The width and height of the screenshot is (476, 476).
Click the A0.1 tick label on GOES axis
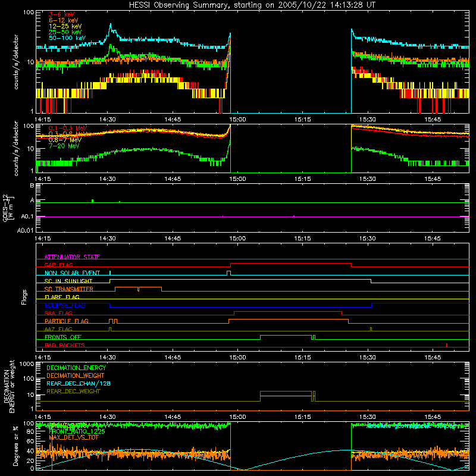(x=27, y=217)
